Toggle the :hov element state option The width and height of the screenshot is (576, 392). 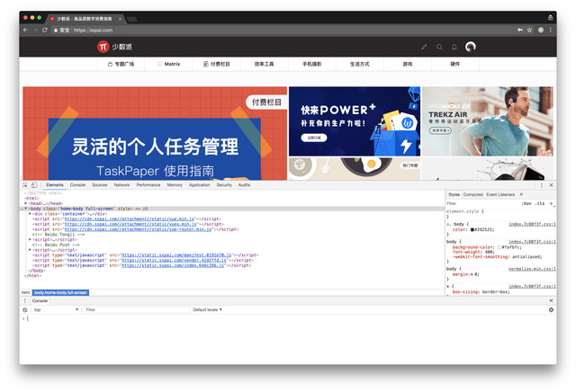[x=526, y=203]
